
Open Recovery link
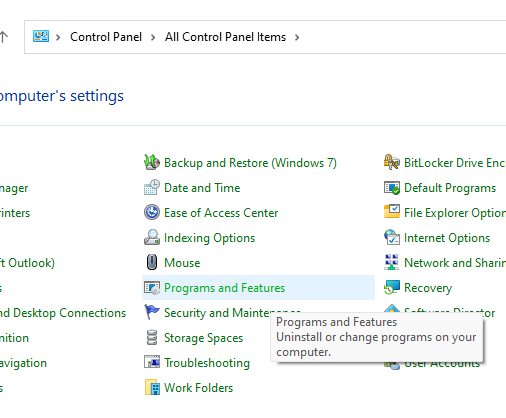point(428,288)
